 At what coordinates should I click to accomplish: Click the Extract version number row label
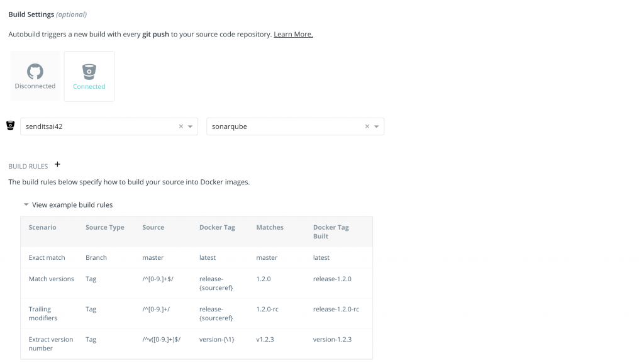[x=51, y=343]
